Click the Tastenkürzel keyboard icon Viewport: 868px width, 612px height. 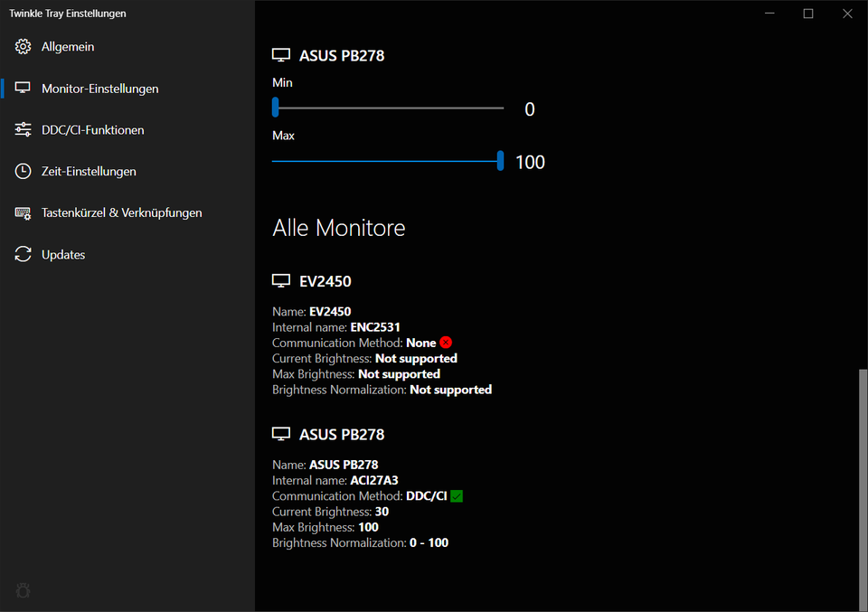23,213
